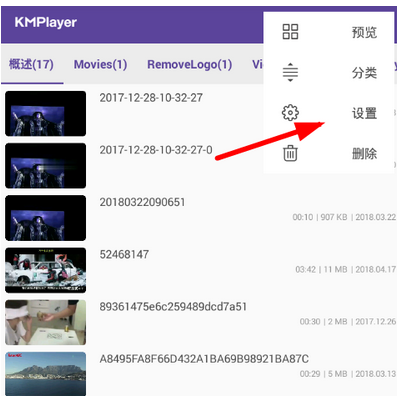Select the title text 2017-12-28-10-32-27-0
Screen dimensions: 397x396
tap(156, 150)
